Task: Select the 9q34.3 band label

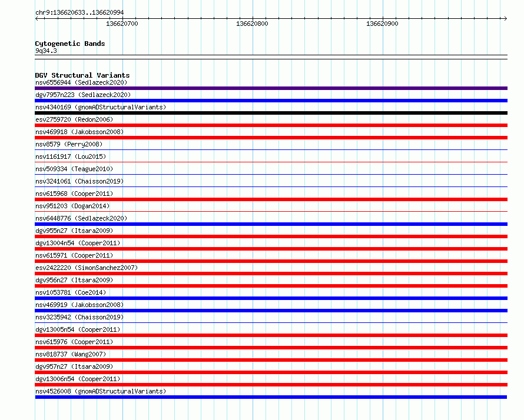Action: (x=46, y=51)
